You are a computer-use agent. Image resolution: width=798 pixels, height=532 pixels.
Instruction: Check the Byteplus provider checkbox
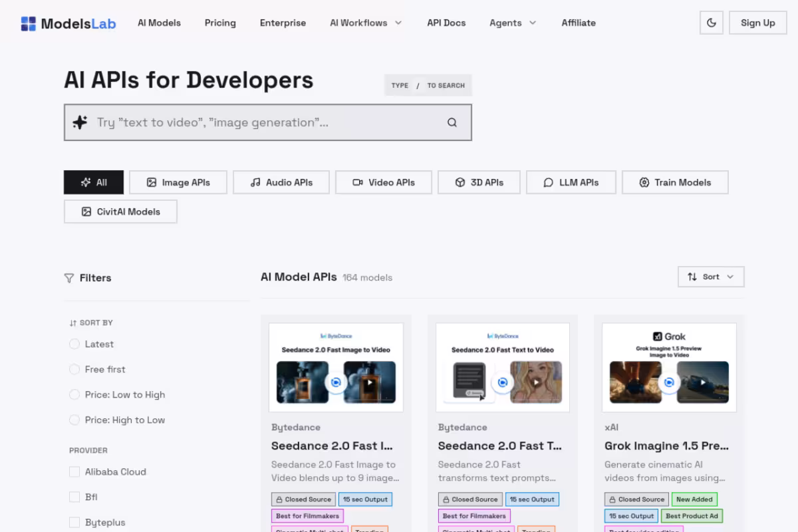click(74, 522)
